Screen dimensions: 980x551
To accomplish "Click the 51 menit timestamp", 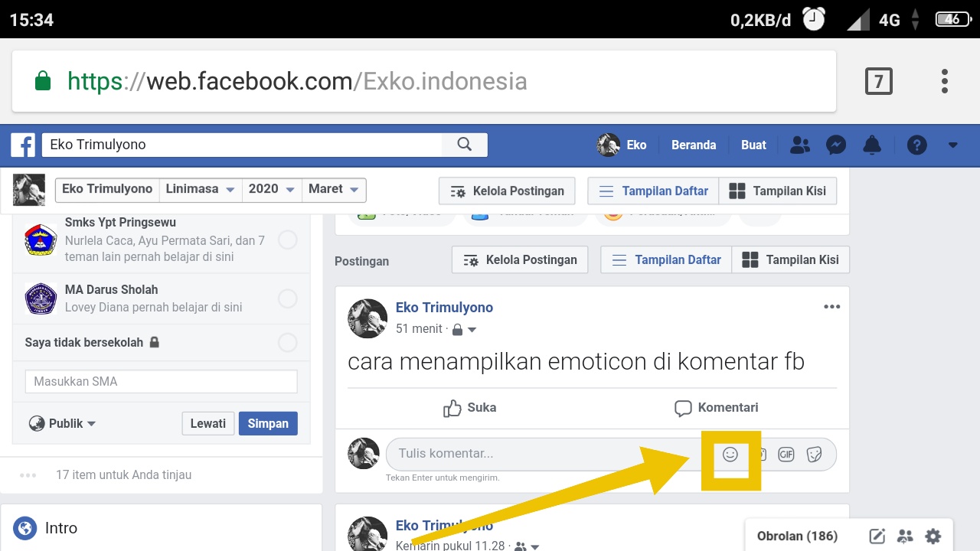I will pos(419,329).
